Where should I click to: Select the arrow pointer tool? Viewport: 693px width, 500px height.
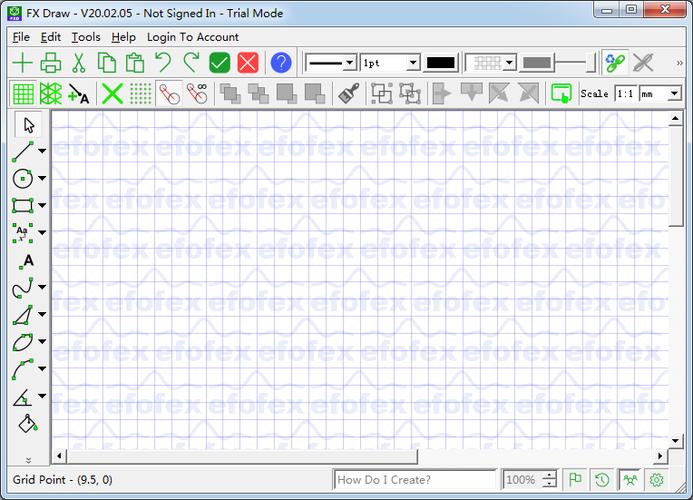(x=28, y=125)
